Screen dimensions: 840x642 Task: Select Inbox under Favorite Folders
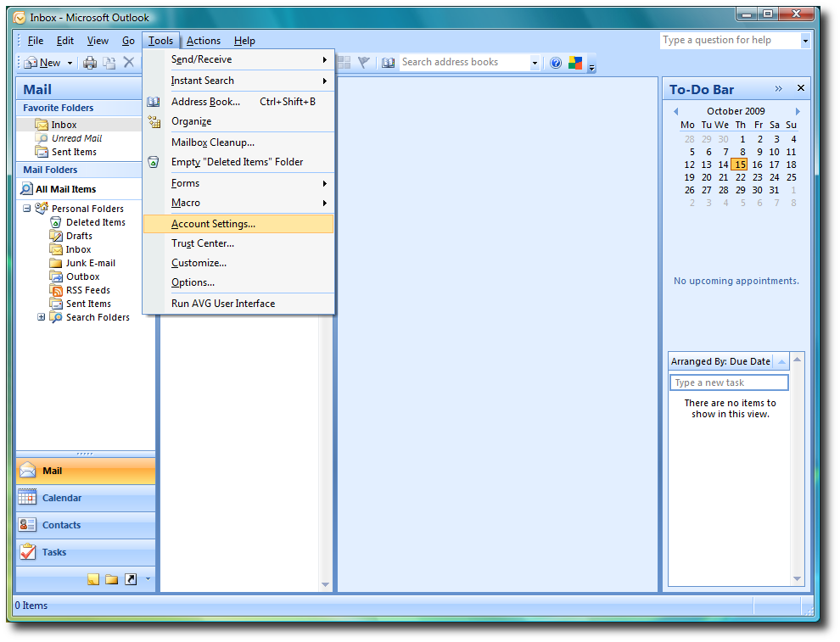point(64,124)
